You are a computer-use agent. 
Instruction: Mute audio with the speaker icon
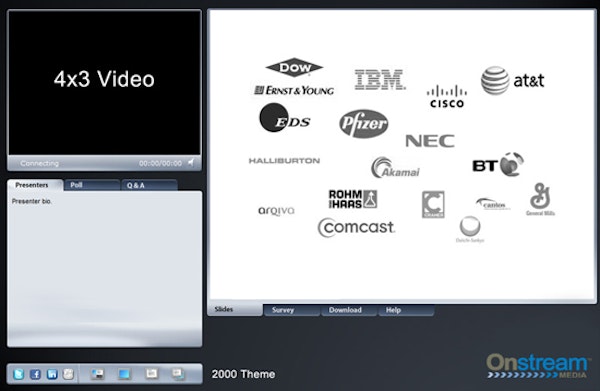pyautogui.click(x=191, y=163)
